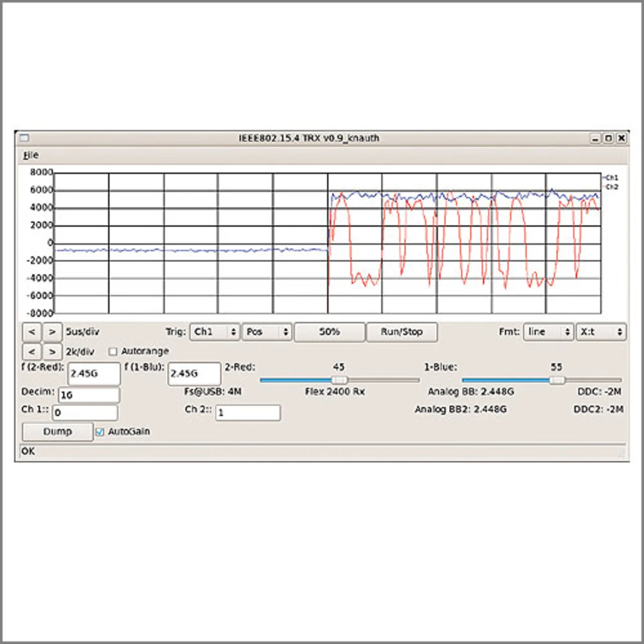Screen dimensions: 644x644
Task: Click the left arrow beside 5us/div
Action: [x=32, y=332]
